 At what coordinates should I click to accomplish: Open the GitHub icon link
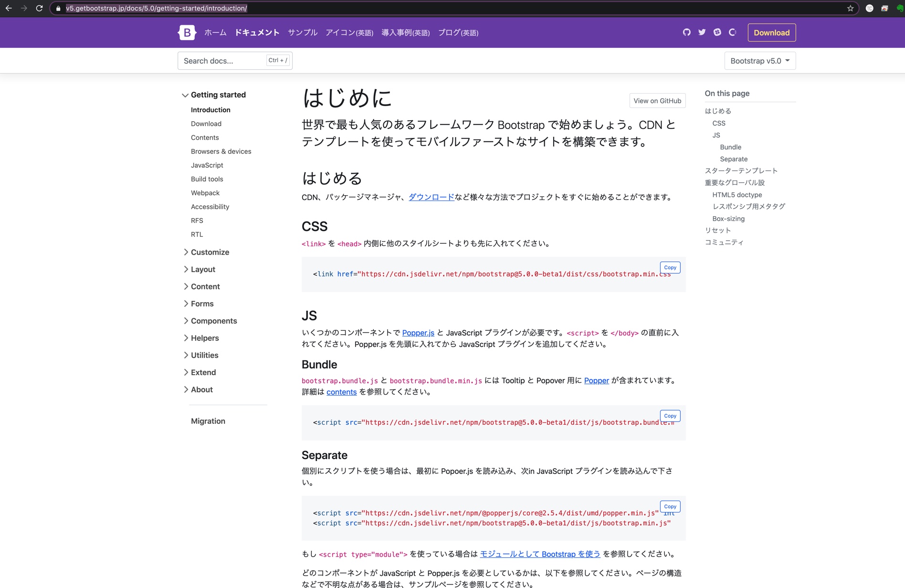(686, 32)
